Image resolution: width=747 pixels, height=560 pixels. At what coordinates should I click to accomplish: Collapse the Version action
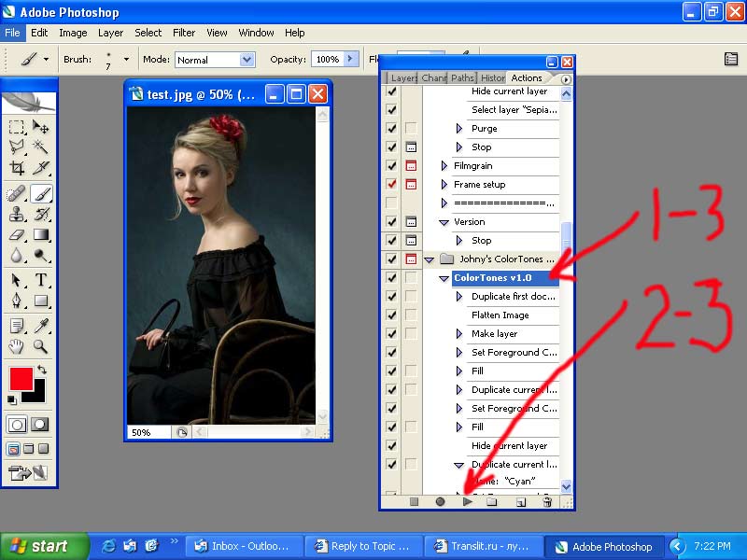click(x=444, y=222)
